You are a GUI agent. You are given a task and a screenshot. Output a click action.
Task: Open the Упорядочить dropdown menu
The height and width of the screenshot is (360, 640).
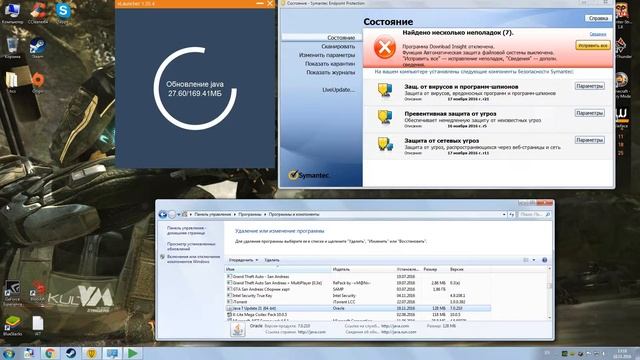[243, 260]
